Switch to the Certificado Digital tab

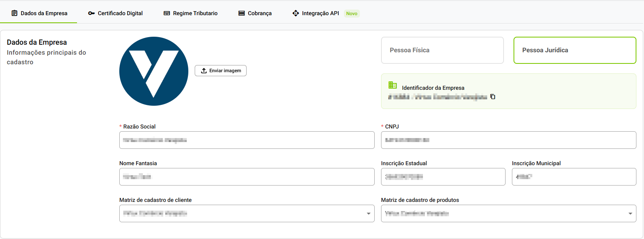click(x=120, y=13)
